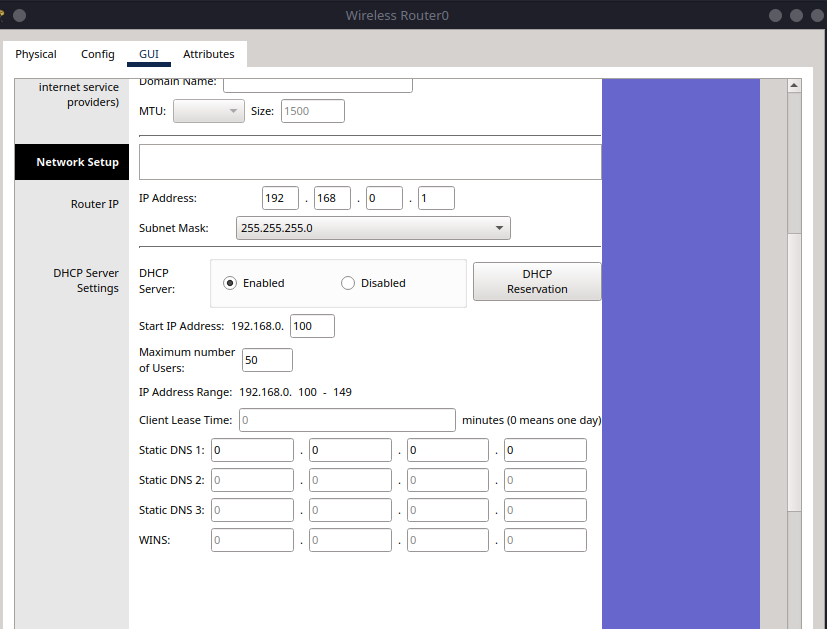This screenshot has width=827, height=629.
Task: Click the Static DNS 3 fourth octet
Action: pyautogui.click(x=545, y=510)
